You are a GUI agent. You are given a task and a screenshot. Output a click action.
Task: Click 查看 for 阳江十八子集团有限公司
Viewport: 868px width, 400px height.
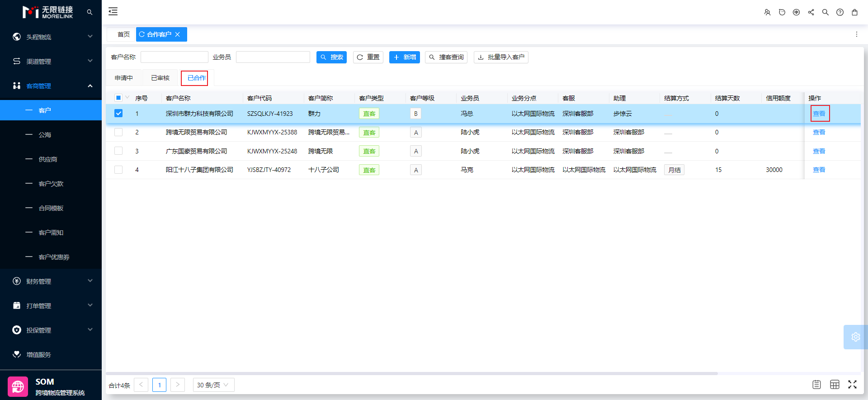click(x=819, y=170)
